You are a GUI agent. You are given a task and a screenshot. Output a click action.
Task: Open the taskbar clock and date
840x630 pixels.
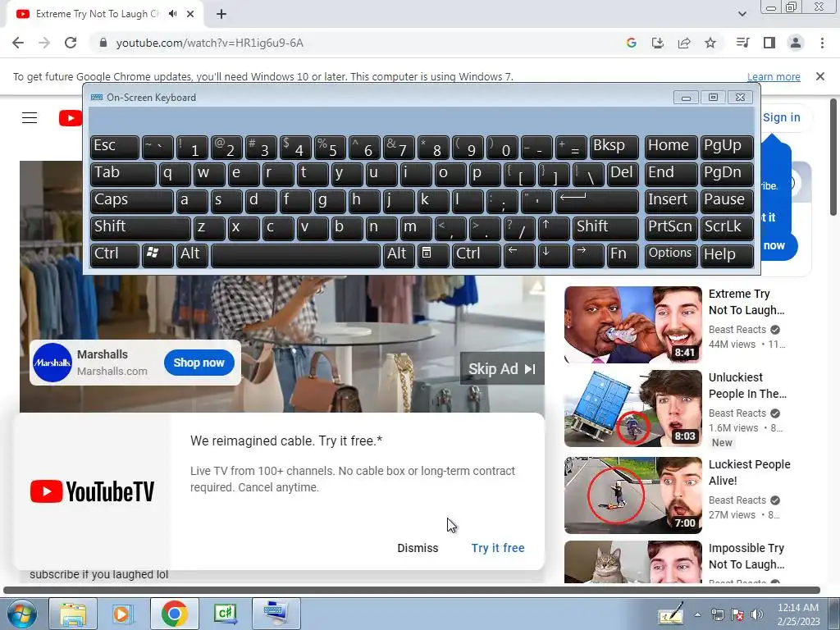[797, 614]
